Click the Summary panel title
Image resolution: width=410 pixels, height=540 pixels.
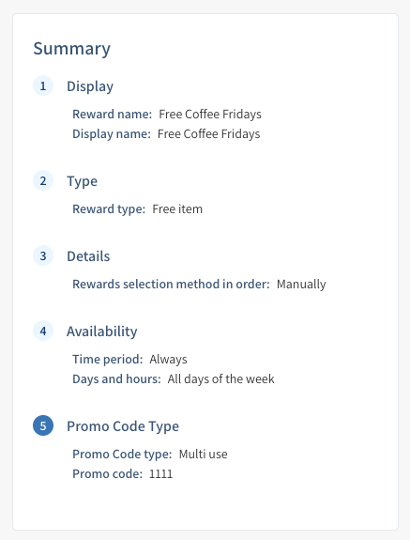(72, 49)
